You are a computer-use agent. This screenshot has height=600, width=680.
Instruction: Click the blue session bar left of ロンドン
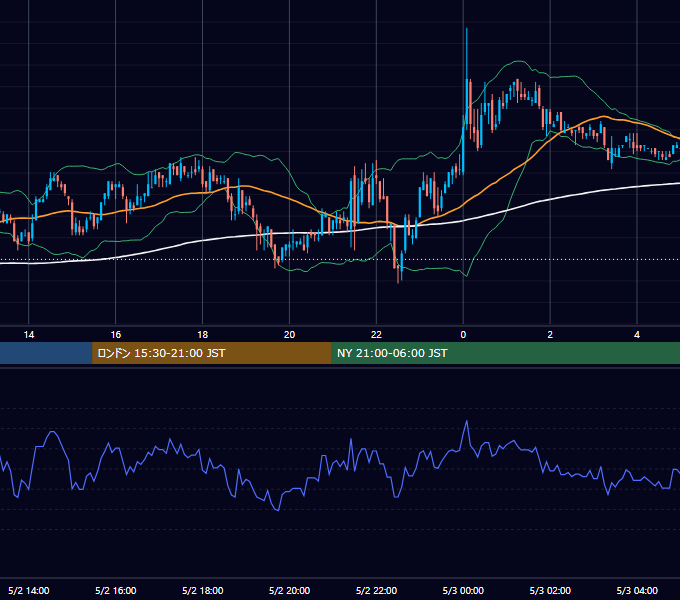coord(46,353)
